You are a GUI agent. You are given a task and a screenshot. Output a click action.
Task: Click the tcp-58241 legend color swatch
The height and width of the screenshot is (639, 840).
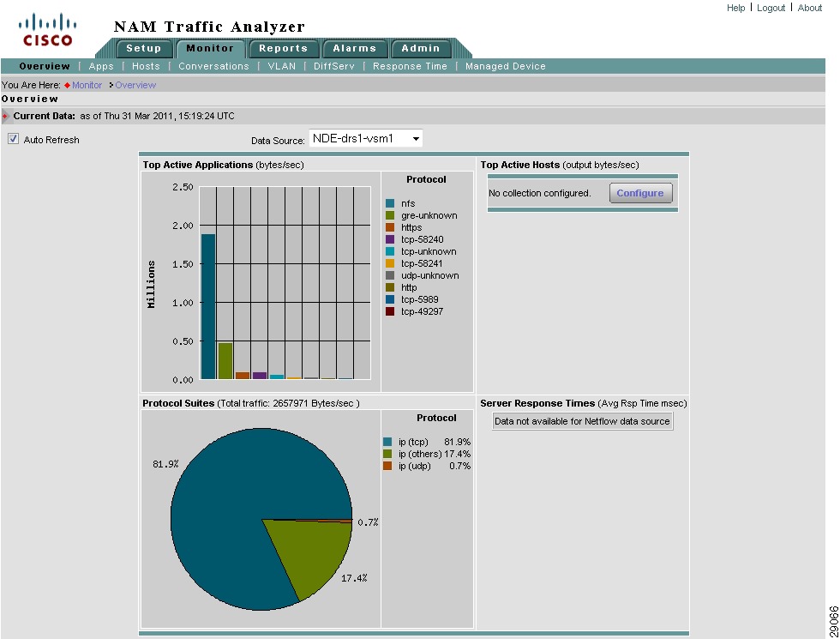390,263
